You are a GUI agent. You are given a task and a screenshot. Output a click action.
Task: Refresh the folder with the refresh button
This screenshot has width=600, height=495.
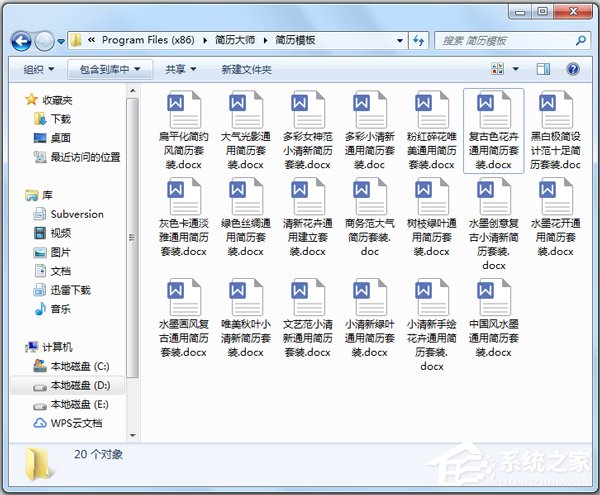[419, 41]
